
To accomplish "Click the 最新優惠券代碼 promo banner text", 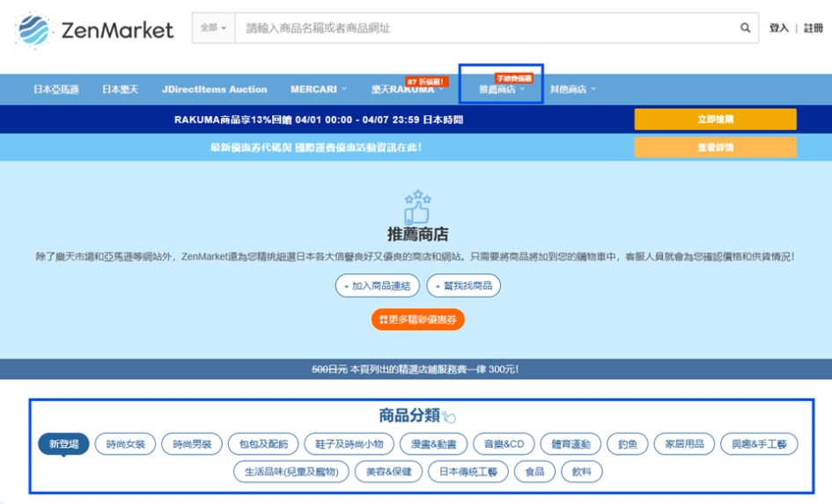I will coord(316,148).
